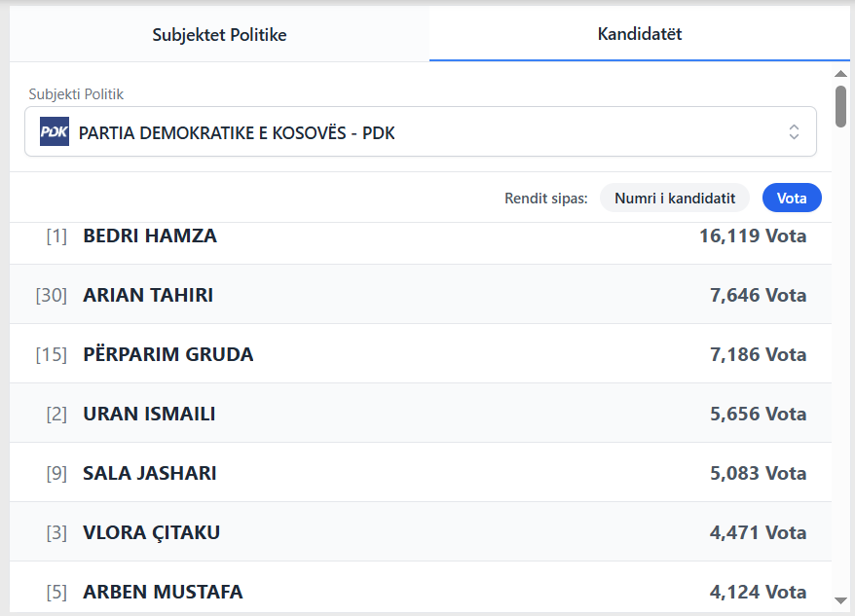Sort candidates by Vota
The image size is (855, 616).
pyautogui.click(x=792, y=198)
